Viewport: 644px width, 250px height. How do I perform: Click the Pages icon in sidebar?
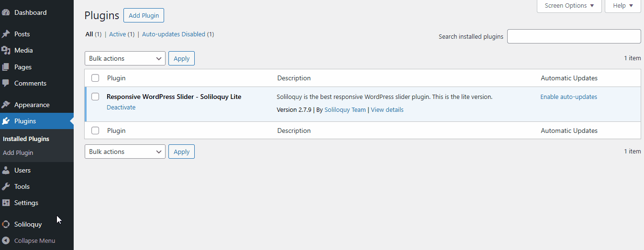coord(6,67)
